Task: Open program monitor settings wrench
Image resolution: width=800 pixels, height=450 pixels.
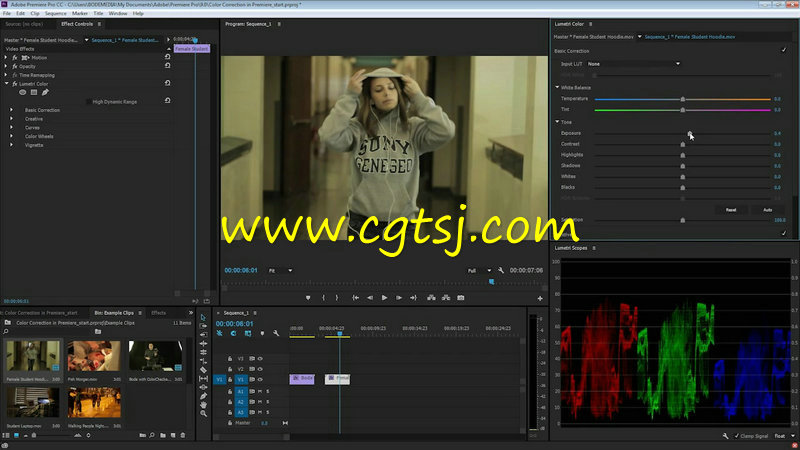Action: (x=501, y=270)
